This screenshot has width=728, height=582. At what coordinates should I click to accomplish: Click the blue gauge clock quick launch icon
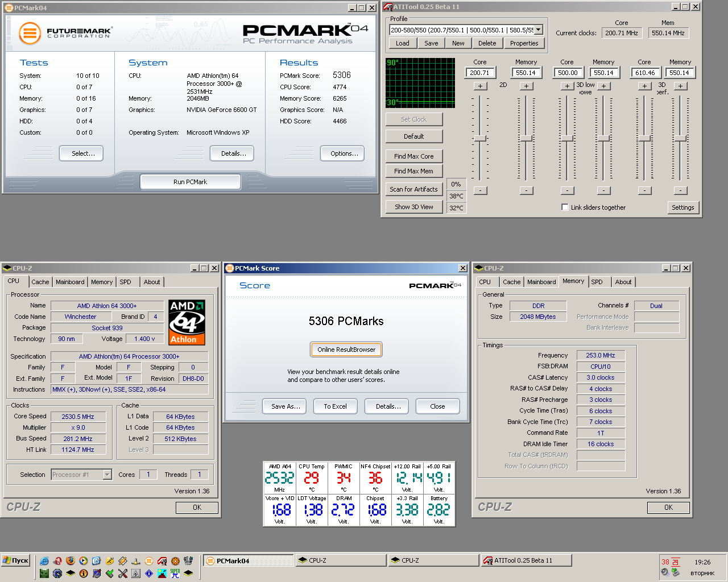[x=57, y=573]
